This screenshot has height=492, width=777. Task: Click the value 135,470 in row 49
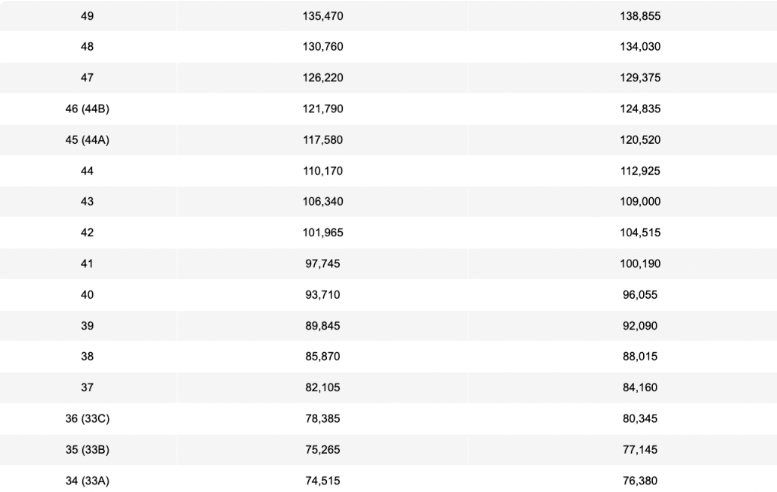point(323,16)
